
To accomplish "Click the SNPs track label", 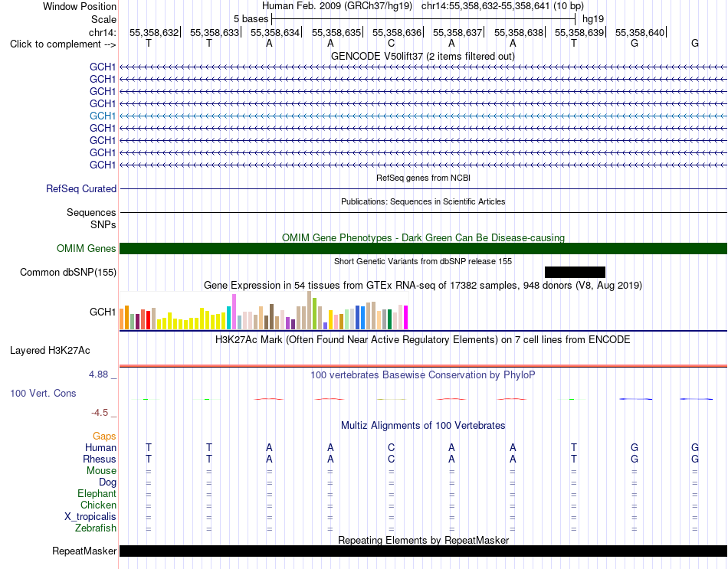I will pyautogui.click(x=103, y=224).
